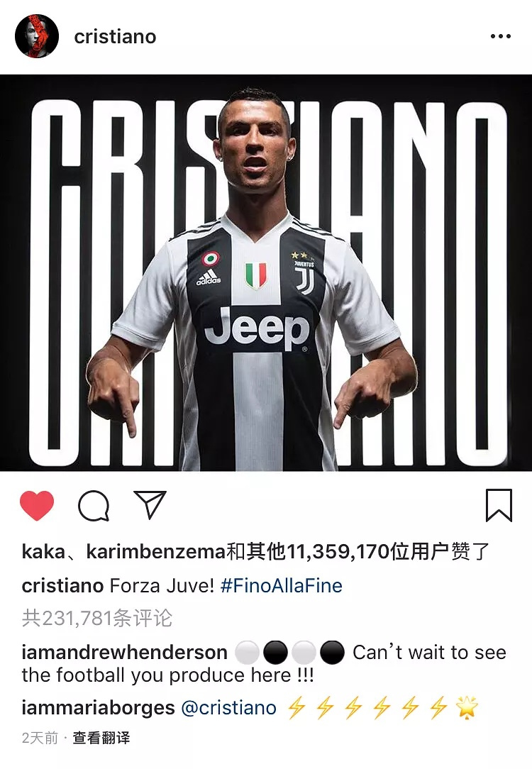Open the cristiano username in the header

[115, 37]
